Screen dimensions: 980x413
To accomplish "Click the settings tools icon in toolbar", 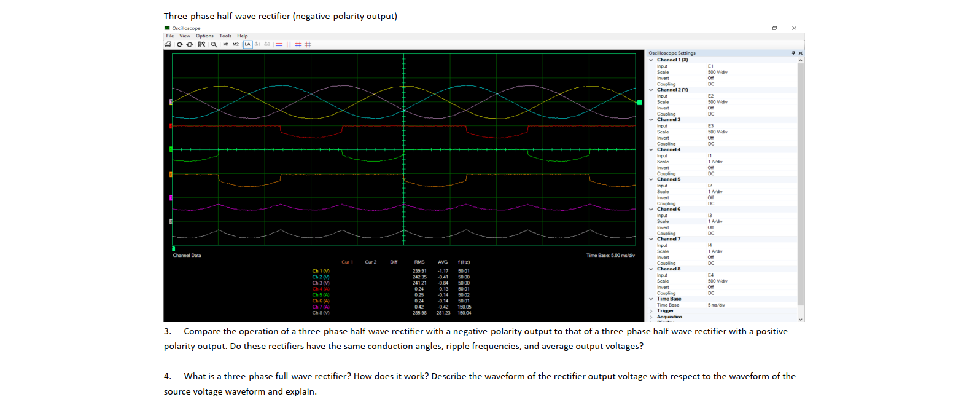I will tap(201, 44).
